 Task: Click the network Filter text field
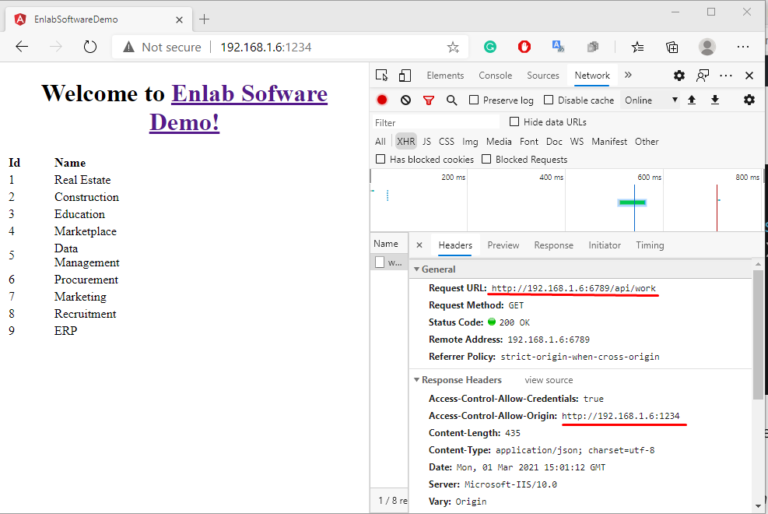(x=435, y=122)
